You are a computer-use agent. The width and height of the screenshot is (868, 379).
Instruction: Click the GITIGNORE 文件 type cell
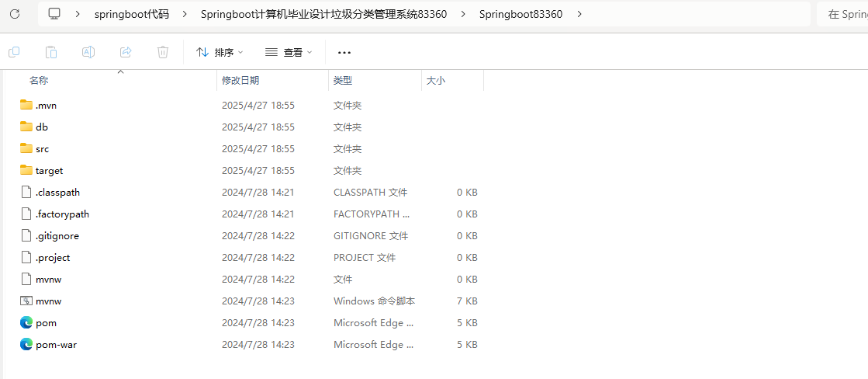pos(370,236)
